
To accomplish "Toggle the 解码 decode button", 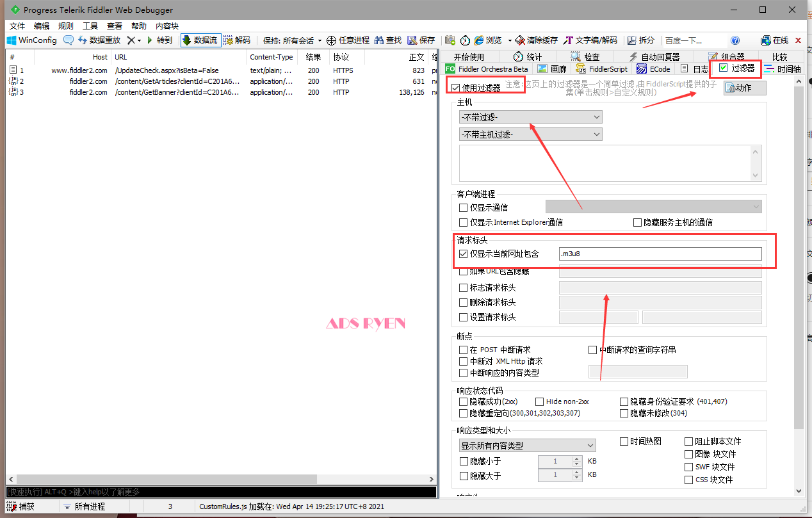I will click(236, 40).
